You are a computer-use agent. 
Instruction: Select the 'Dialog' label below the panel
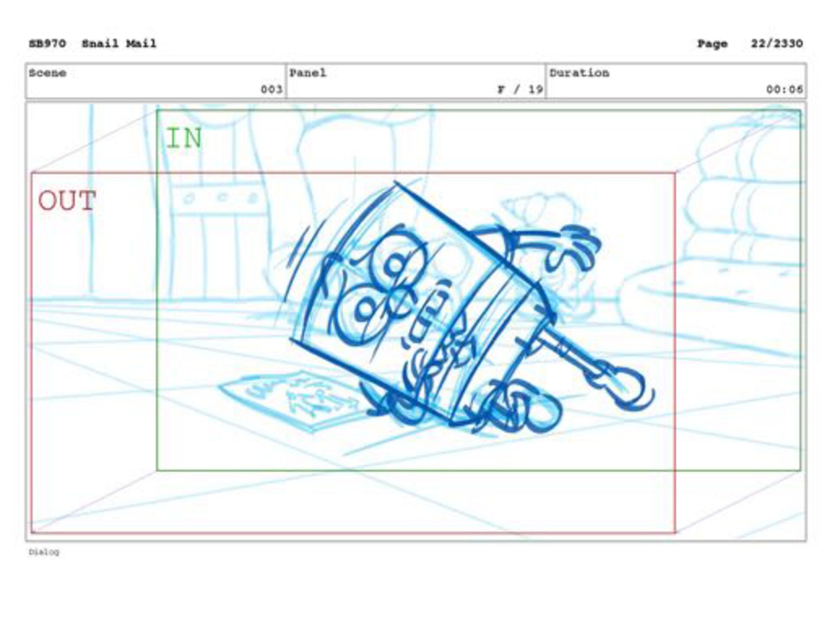[x=44, y=552]
